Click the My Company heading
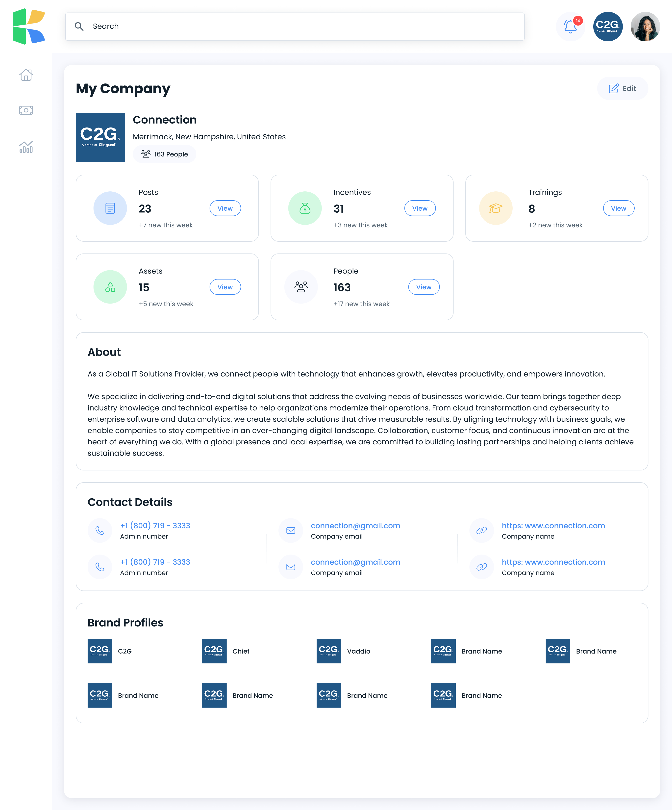 point(123,89)
